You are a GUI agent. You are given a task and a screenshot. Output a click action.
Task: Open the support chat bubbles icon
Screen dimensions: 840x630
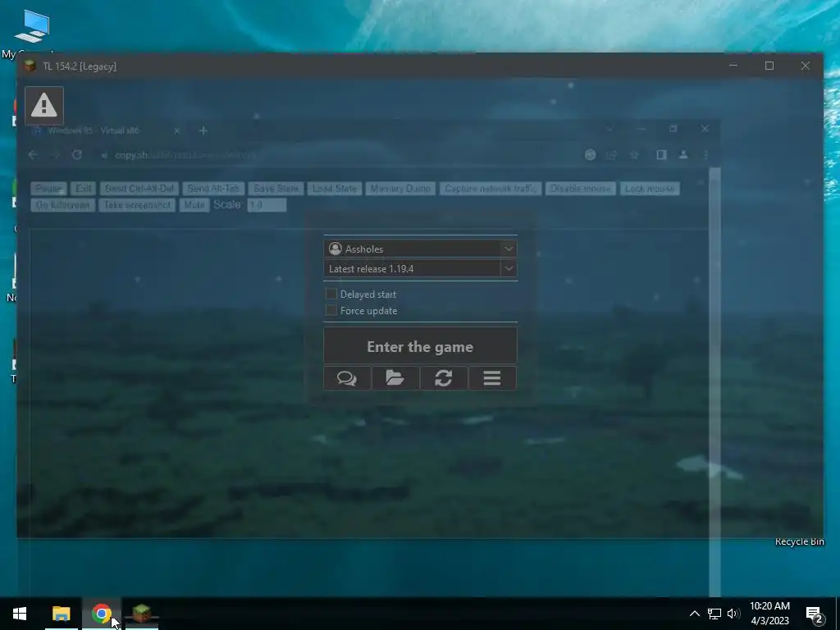tap(347, 378)
